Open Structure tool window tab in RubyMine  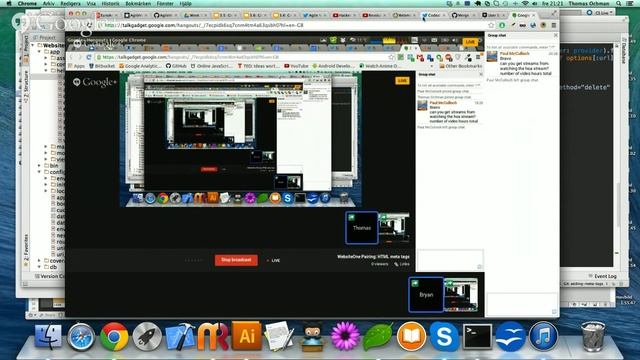tap(27, 86)
